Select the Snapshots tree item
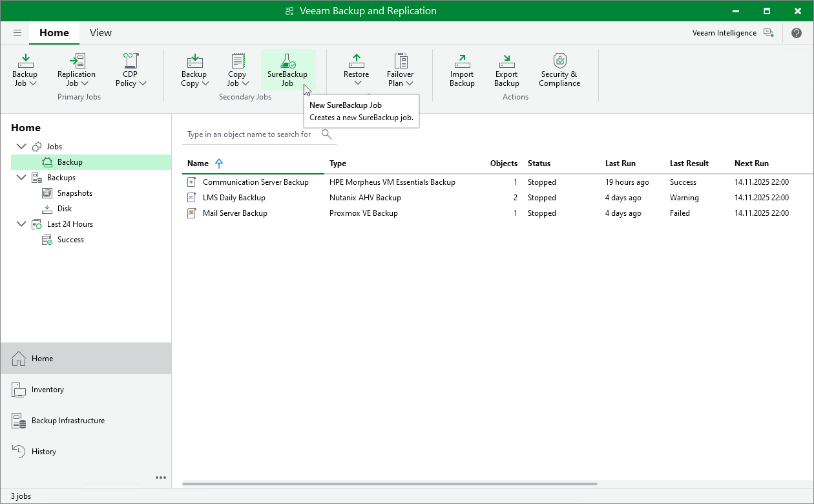814x504 pixels. (74, 193)
